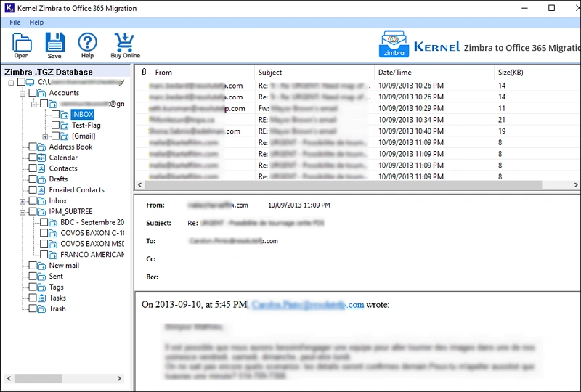Click the Calendar folder icon
Image resolution: width=581 pixels, height=392 pixels.
coord(41,158)
